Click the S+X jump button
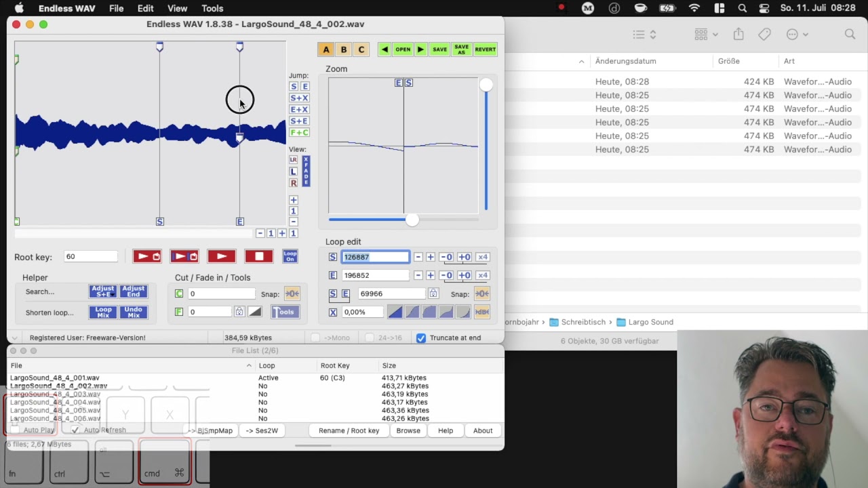This screenshot has width=868, height=488. (299, 98)
